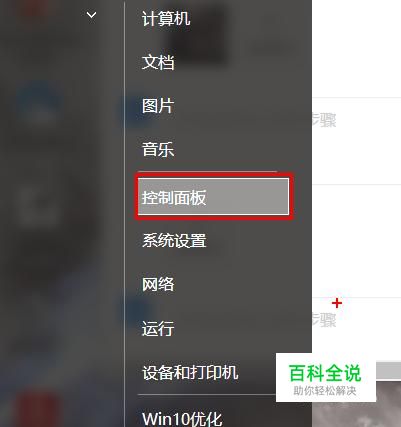Collapse the list with the chevron arrow
401x427 pixels.
[91, 15]
